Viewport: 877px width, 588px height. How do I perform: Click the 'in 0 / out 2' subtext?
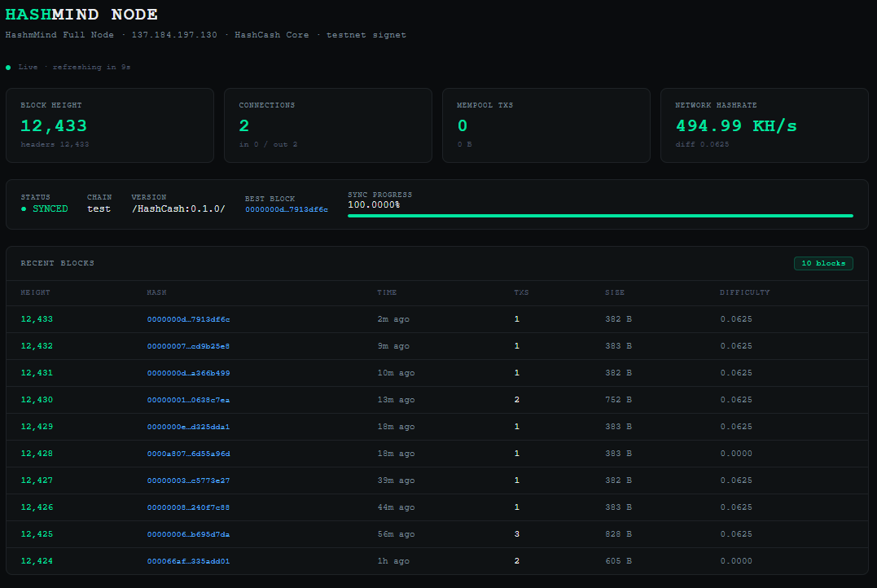click(269, 144)
